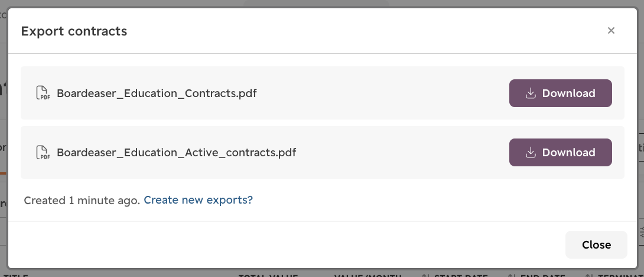644x277 pixels.
Task: Click the PDF icon for Boardeaser_Education_Active_contracts.pdf
Action: click(43, 152)
